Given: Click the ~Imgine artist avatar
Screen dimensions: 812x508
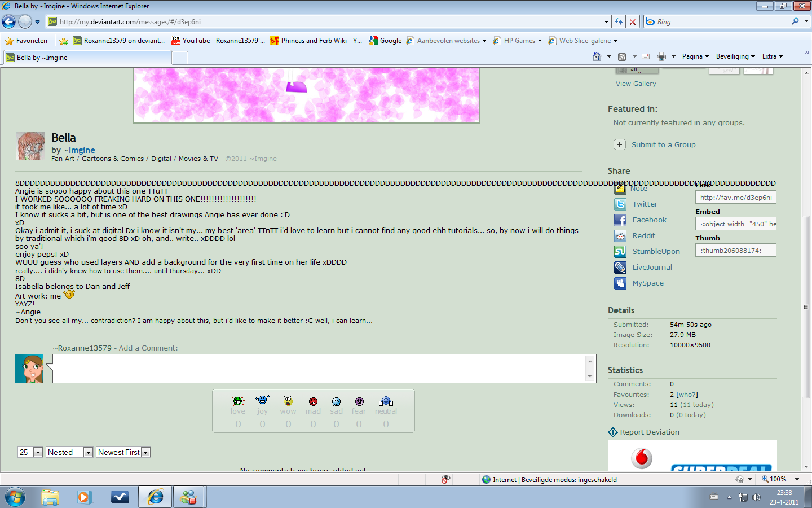Looking at the screenshot, I should coord(30,146).
